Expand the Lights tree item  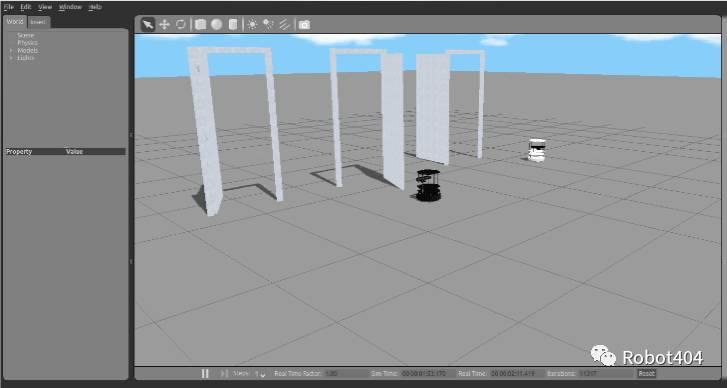[12, 58]
